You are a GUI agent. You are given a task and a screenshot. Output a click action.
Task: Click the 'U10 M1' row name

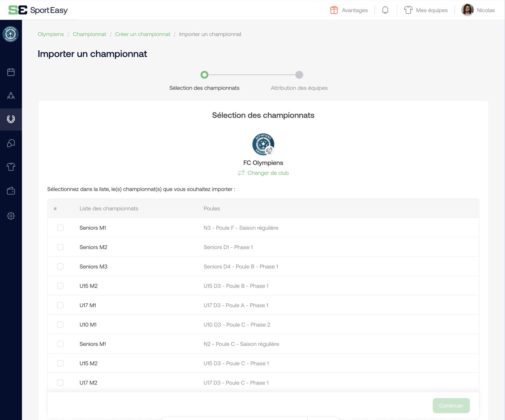pos(88,325)
